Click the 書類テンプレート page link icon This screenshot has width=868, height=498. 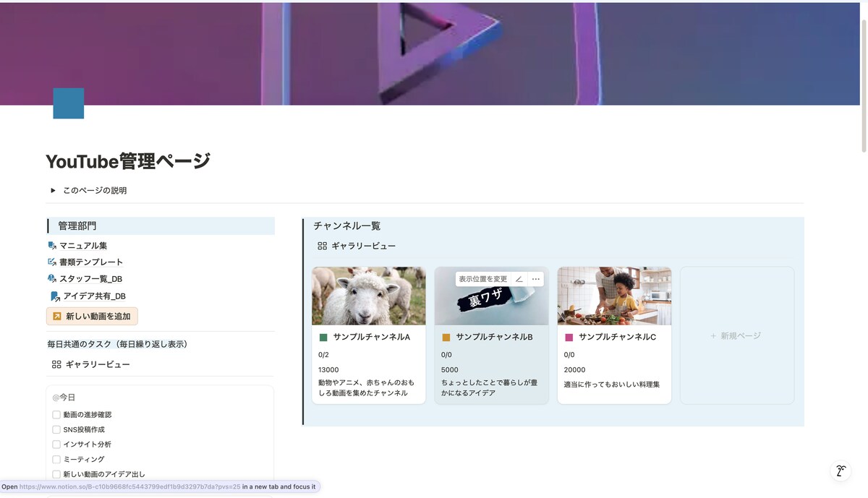click(52, 262)
